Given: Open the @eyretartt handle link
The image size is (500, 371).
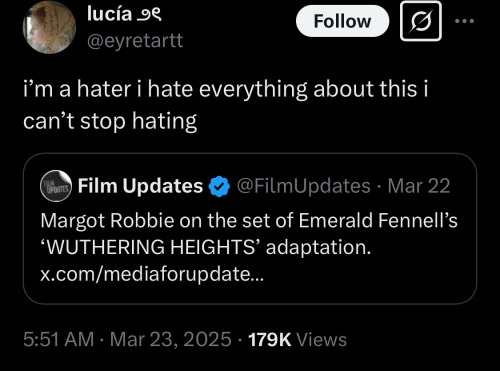Looking at the screenshot, I should point(135,41).
